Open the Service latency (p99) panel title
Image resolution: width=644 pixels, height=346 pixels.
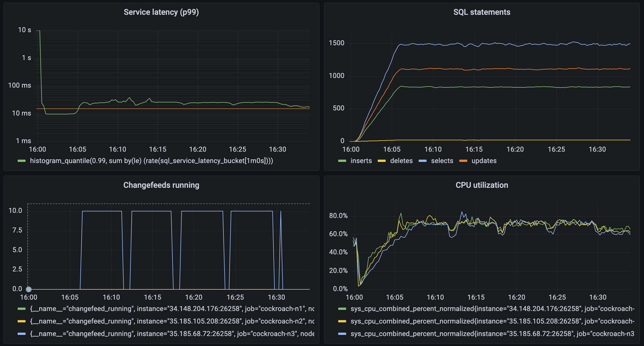tap(161, 12)
